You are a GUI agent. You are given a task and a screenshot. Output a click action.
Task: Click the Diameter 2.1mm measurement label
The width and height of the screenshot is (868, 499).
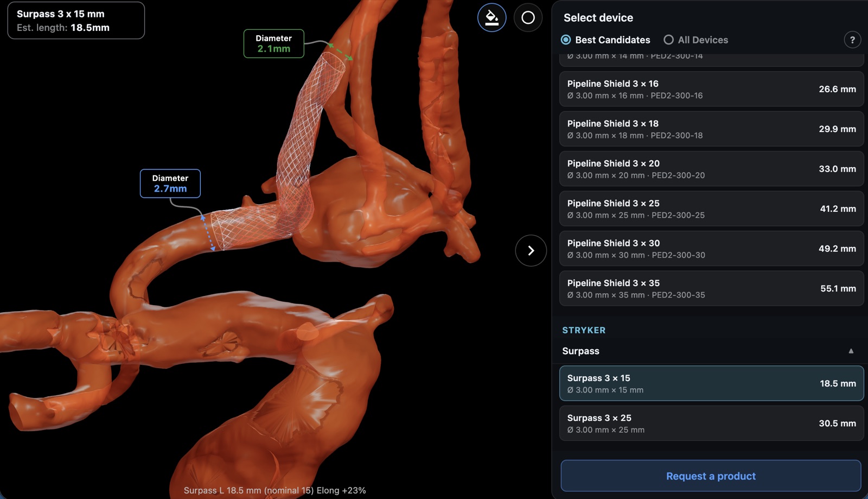273,43
